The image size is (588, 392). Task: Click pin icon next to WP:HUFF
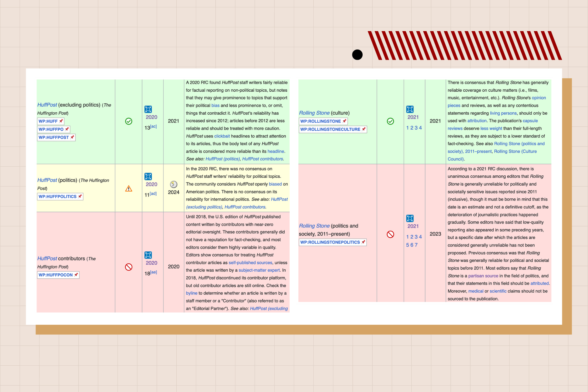[x=61, y=121]
